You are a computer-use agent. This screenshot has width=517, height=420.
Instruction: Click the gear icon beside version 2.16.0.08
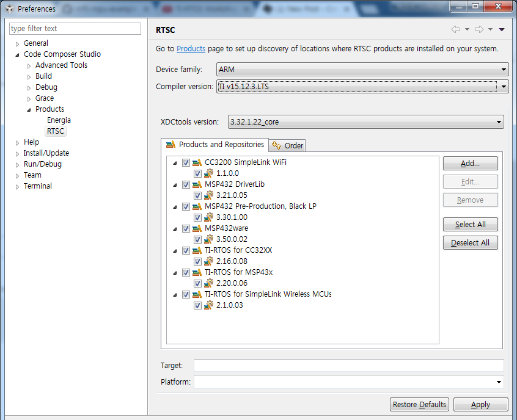tap(208, 261)
